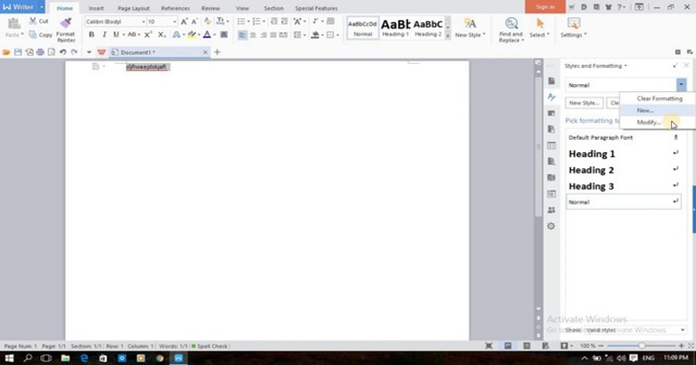Image resolution: width=696 pixels, height=365 pixels.
Task: Toggle Underline formatting in the ribbon
Action: coord(116,35)
